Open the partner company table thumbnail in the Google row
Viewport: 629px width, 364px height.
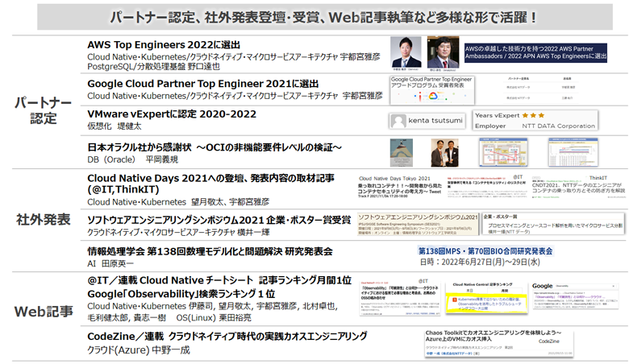pos(541,88)
